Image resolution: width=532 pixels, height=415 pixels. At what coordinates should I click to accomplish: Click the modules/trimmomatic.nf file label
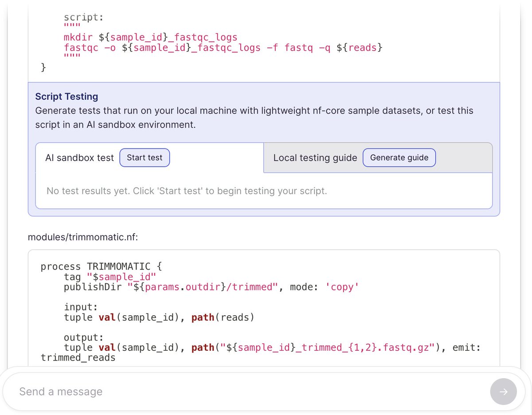click(83, 237)
